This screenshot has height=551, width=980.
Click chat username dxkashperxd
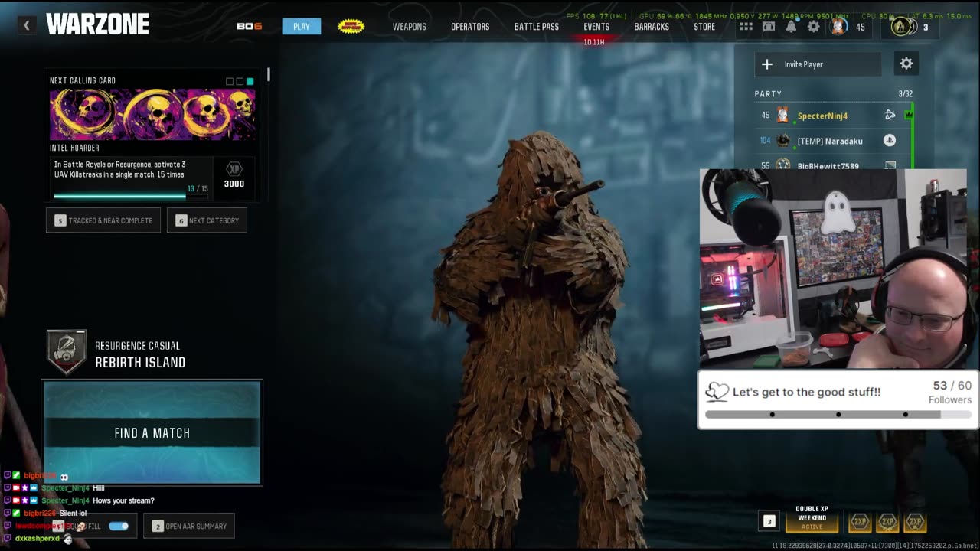(38, 539)
